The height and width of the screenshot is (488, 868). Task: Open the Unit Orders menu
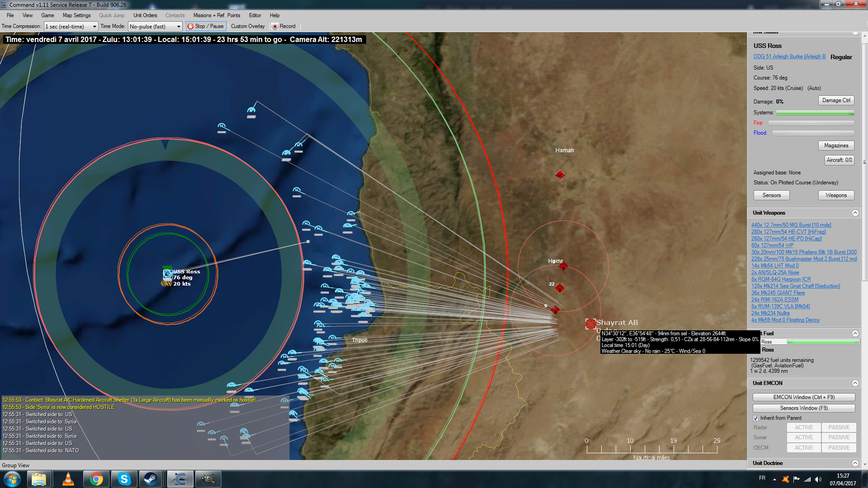pos(145,15)
